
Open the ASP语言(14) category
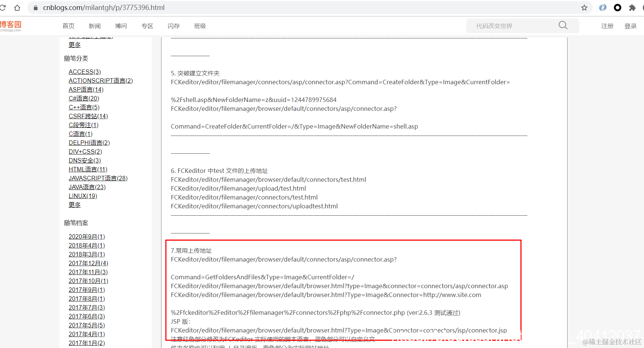tap(86, 89)
